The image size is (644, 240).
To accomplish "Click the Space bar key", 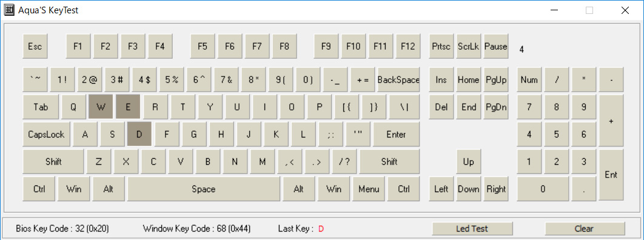I will click(x=204, y=189).
